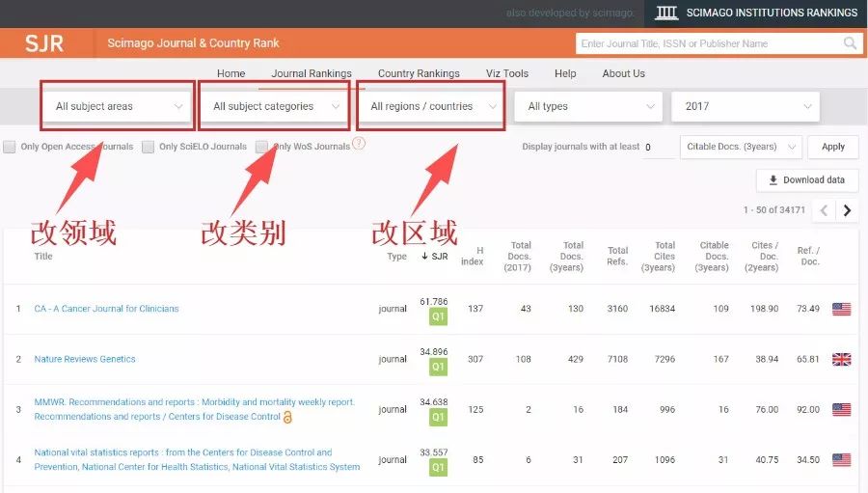
Task: Sort by SJR column header
Action: 435,256
